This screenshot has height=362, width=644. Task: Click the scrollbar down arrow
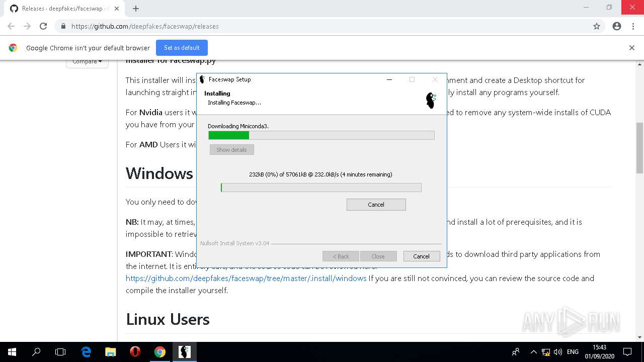639,337
